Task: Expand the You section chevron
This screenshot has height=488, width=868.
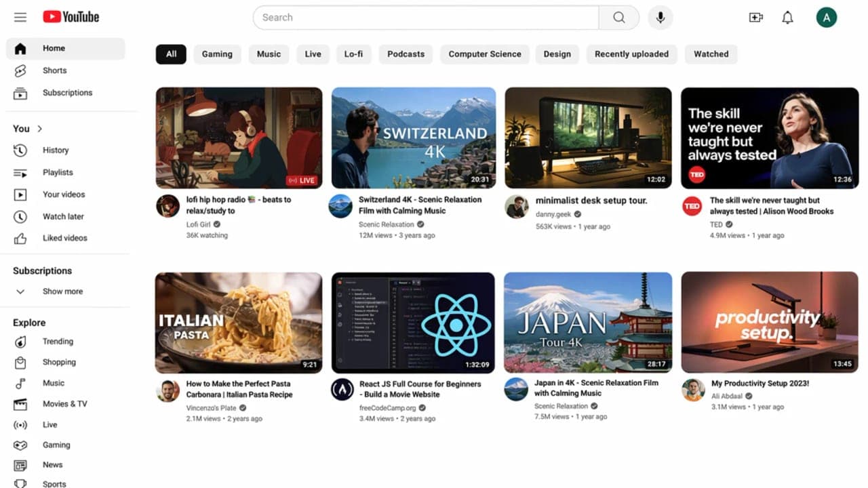Action: pos(40,129)
